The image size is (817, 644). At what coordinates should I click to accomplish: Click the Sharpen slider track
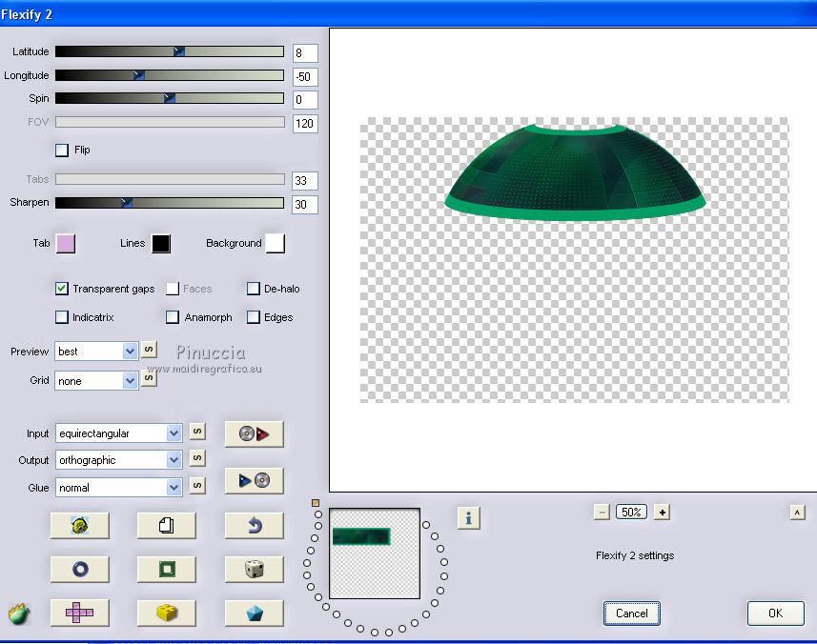[x=170, y=203]
